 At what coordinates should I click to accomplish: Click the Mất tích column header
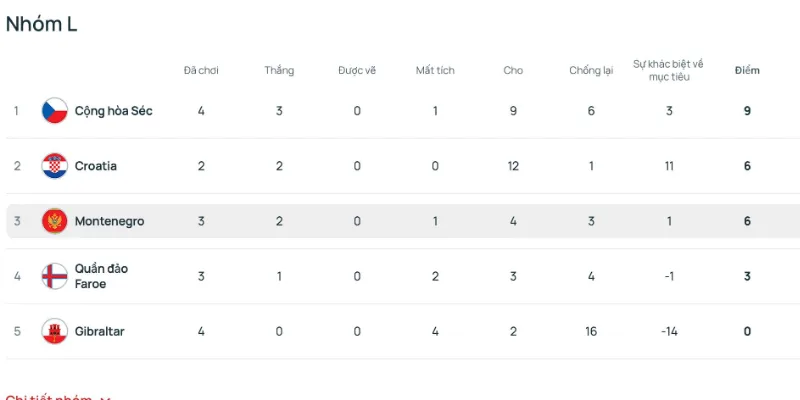[x=435, y=70]
